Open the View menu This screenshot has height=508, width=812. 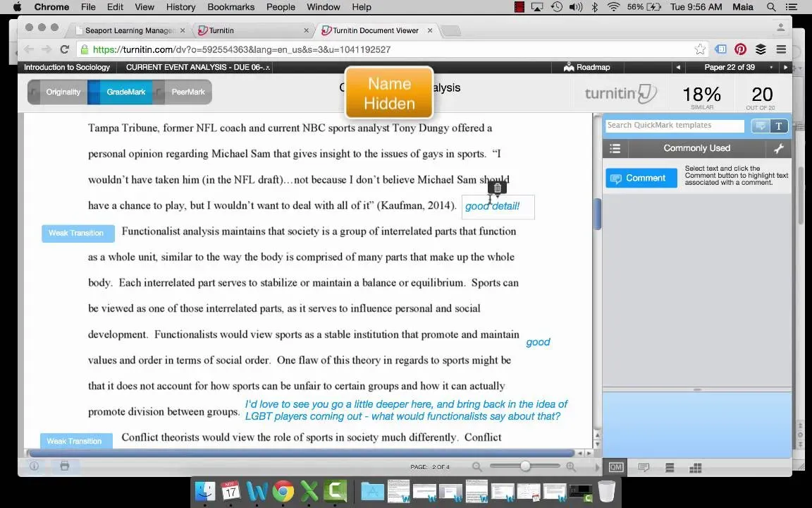click(x=144, y=7)
